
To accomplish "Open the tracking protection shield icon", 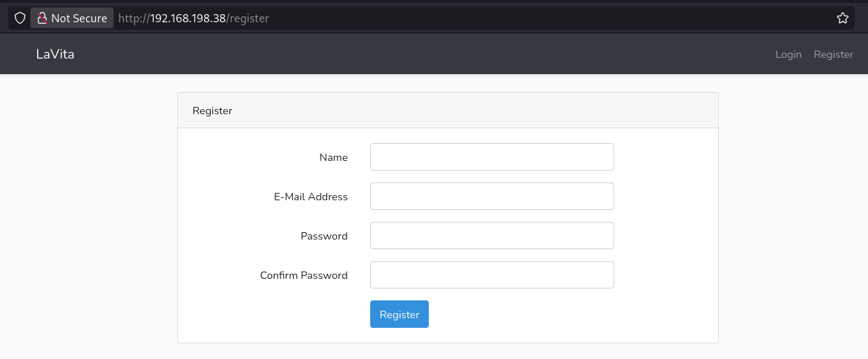I will pos(20,19).
